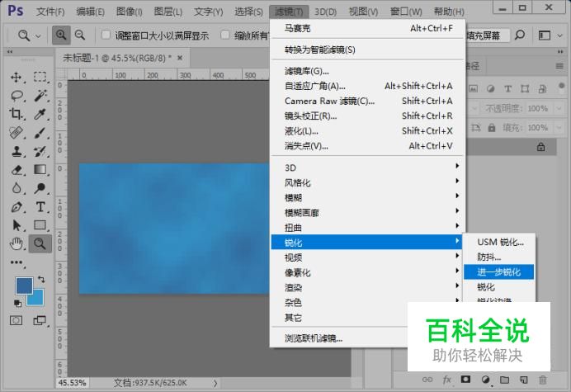Expand the Pixelate (像素化) submenu

(367, 272)
